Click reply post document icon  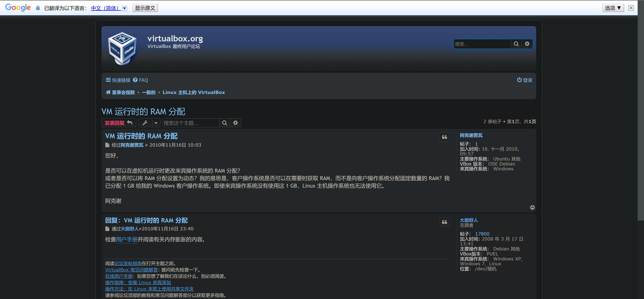(107, 229)
